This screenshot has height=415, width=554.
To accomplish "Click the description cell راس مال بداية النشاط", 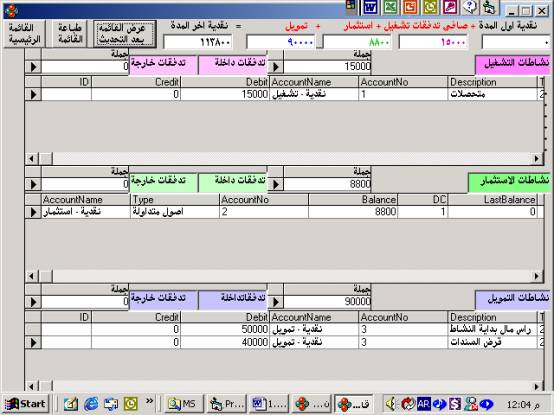I will point(492,330).
